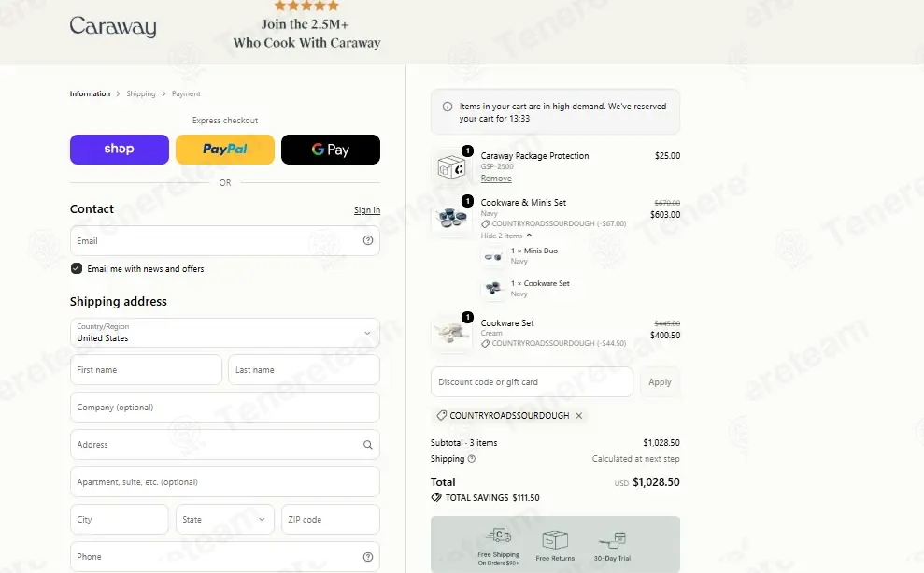Click the Minis Duo item thumbnail

coord(493,256)
